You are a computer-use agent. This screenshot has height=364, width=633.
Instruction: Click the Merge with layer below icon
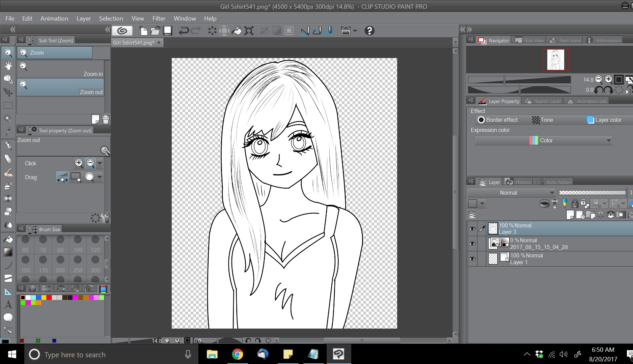pos(611,215)
